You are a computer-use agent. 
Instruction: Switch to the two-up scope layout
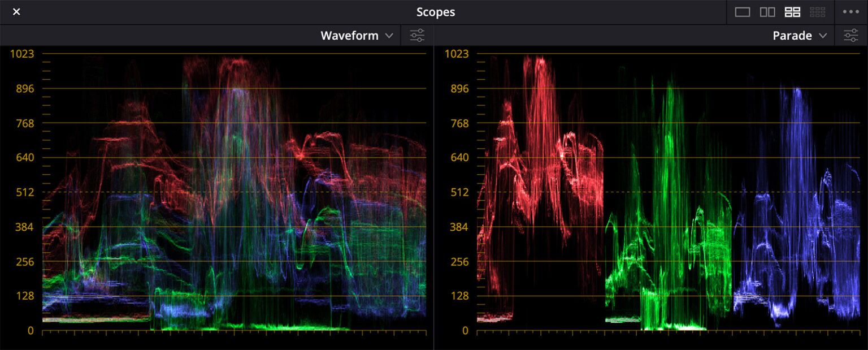(x=767, y=12)
